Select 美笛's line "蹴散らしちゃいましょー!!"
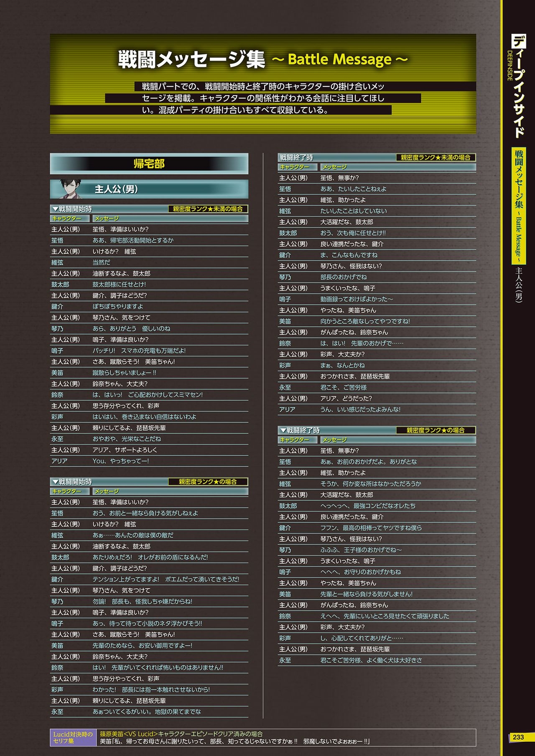535x756 pixels. coord(125,373)
